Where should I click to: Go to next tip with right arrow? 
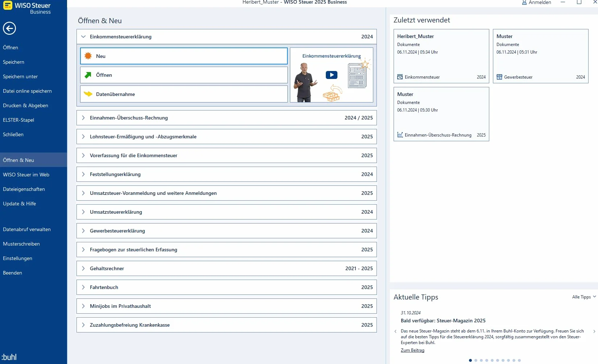tap(594, 331)
